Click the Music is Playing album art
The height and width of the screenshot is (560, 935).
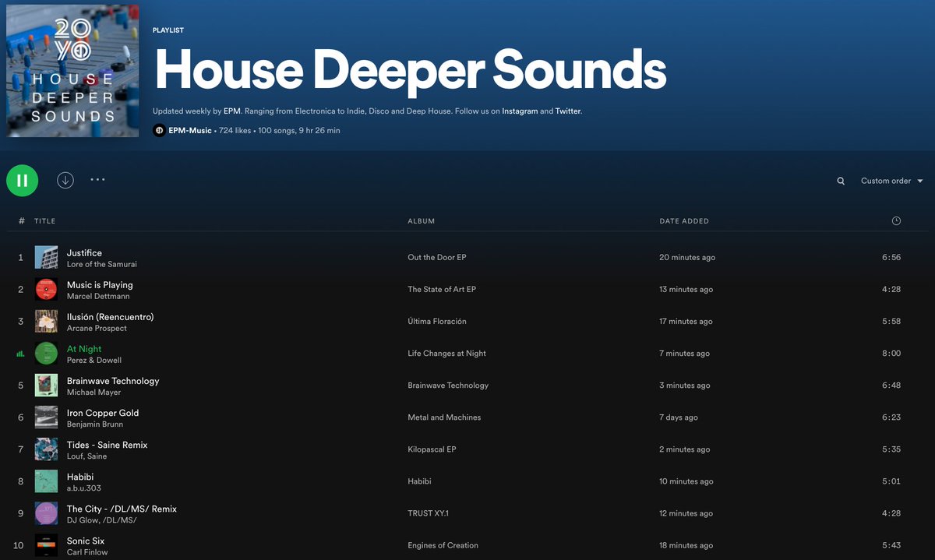point(46,290)
